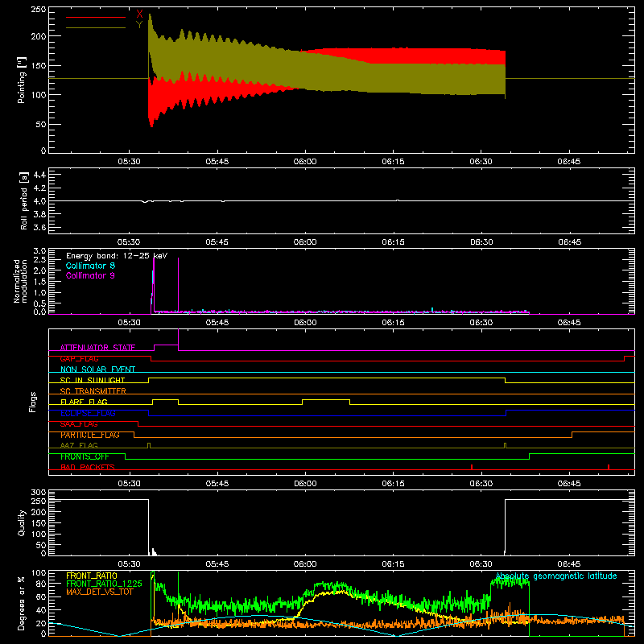Click the 250 tick on Pointing axis
Screen dimensions: 644x644
(39, 10)
